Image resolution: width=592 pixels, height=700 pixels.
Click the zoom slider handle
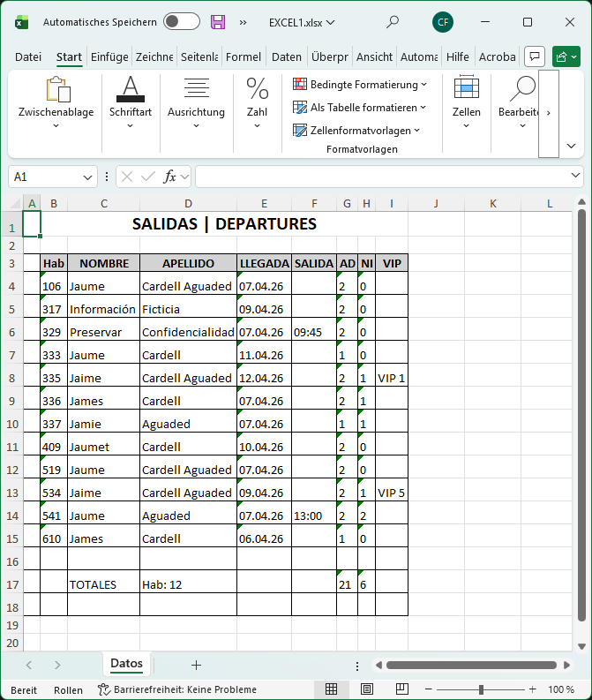(x=481, y=689)
